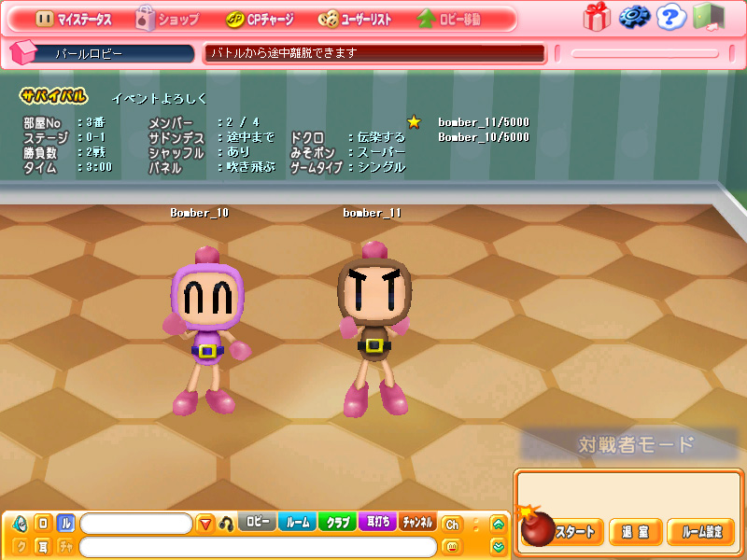Click the red gift box icon
This screenshot has height=560, width=747.
click(x=597, y=17)
